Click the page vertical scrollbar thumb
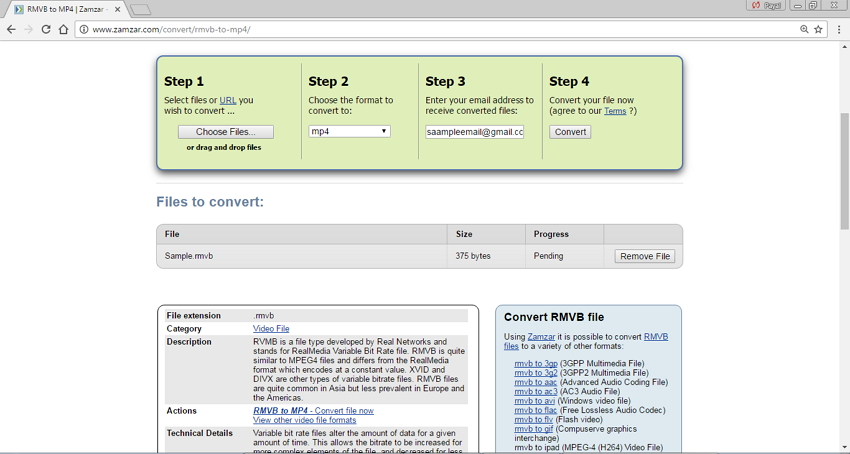 (x=845, y=171)
